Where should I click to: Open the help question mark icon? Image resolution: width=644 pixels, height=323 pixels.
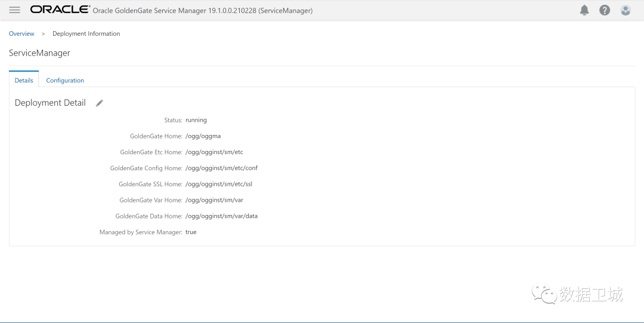[x=605, y=10]
